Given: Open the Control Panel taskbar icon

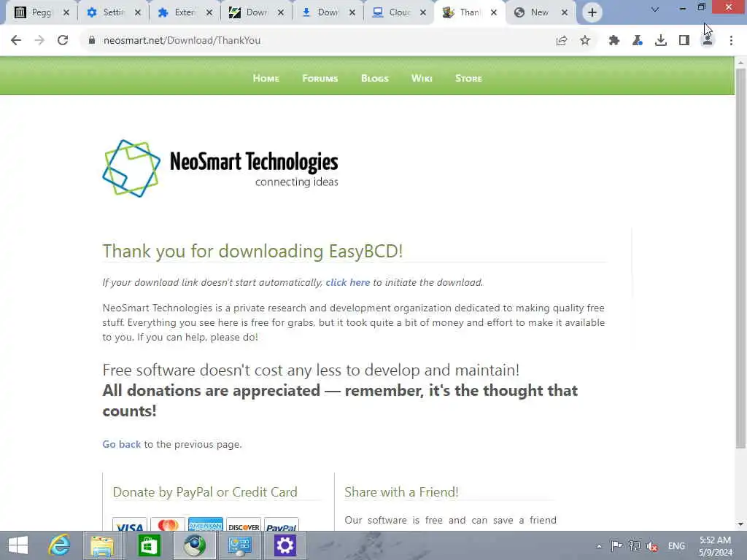Looking at the screenshot, I should (239, 545).
